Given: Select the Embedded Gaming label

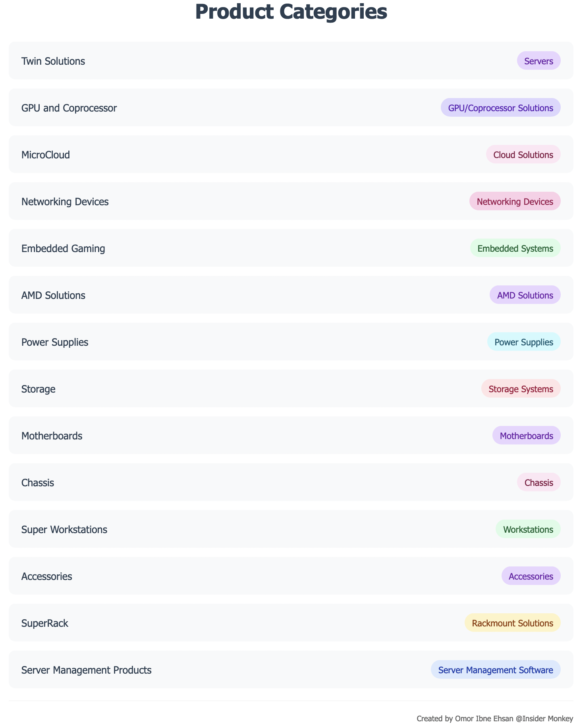Looking at the screenshot, I should (63, 248).
